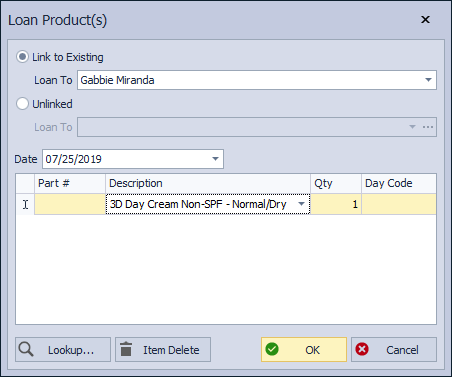Click the Part # column header
Image resolution: width=452 pixels, height=377 pixels.
(70, 183)
